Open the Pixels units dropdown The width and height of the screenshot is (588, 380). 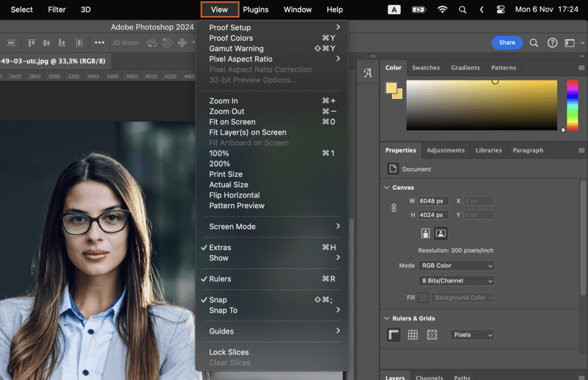tap(471, 335)
